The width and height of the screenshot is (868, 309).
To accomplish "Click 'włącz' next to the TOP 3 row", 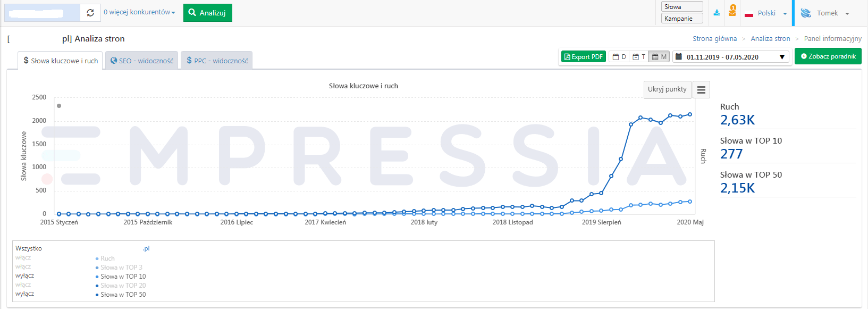I will [x=23, y=266].
